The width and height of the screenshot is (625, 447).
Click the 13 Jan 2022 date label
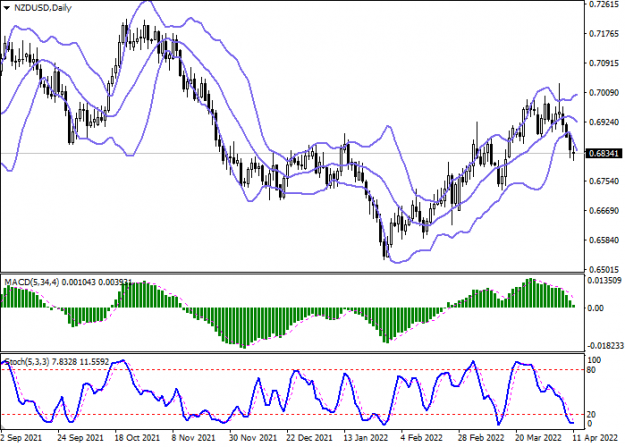[366, 438]
